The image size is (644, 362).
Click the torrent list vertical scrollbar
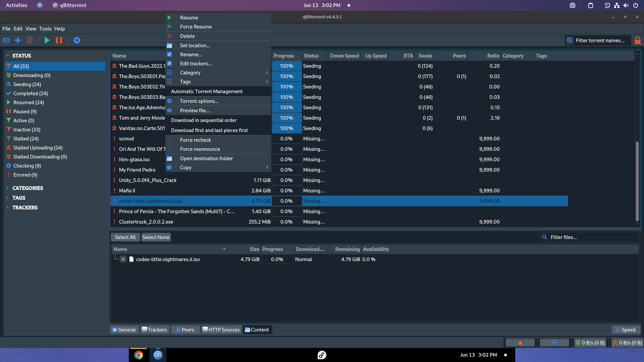pyautogui.click(x=637, y=181)
